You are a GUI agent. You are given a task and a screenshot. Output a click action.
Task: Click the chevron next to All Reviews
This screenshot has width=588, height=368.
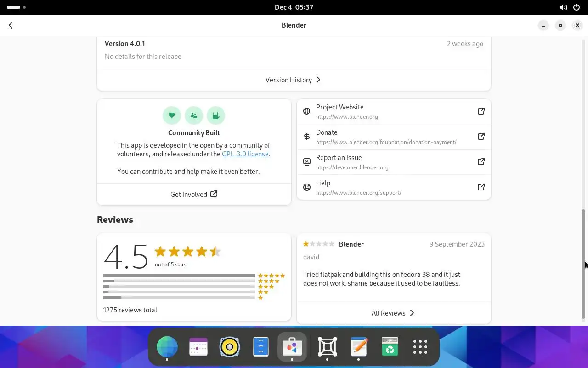tap(412, 313)
